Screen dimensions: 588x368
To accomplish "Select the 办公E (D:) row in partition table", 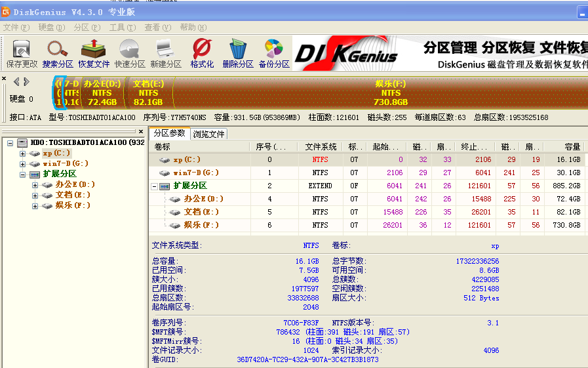I will click(366, 199).
